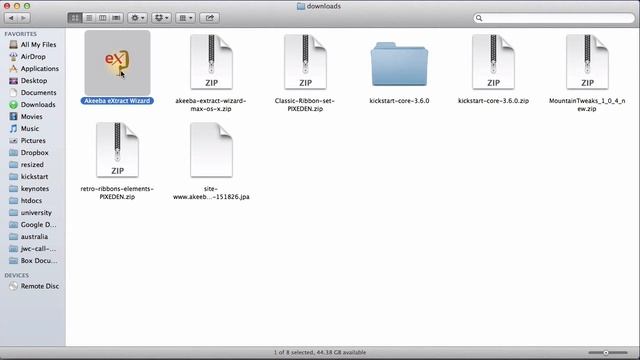Select kickstart-core-3.6.0.zip file icon
Viewport: 640px width, 360px height.
click(x=493, y=62)
